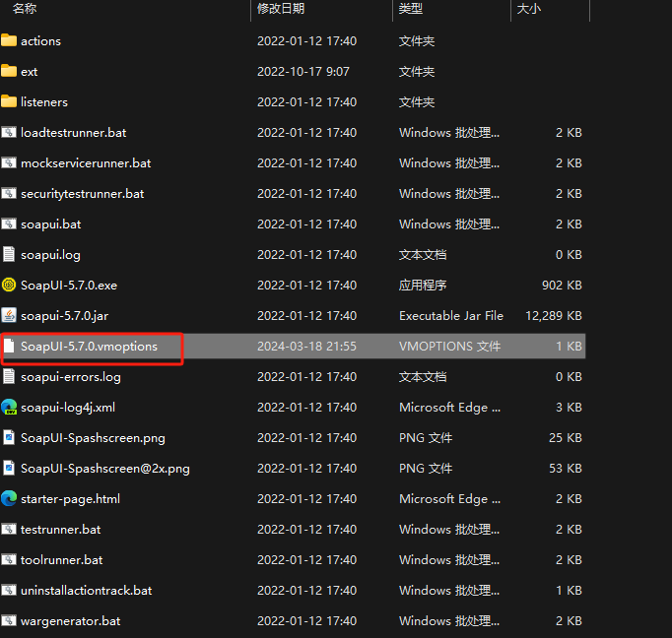672x638 pixels.
Task: Select the file name securitytestrunner.bat
Action: point(83,194)
